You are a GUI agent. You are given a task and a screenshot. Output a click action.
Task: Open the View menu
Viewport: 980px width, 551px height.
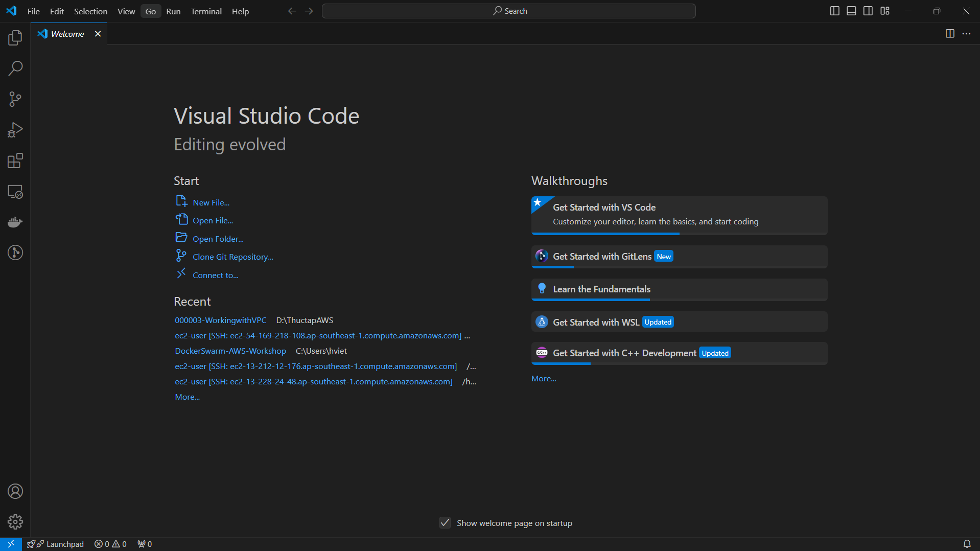click(126, 11)
